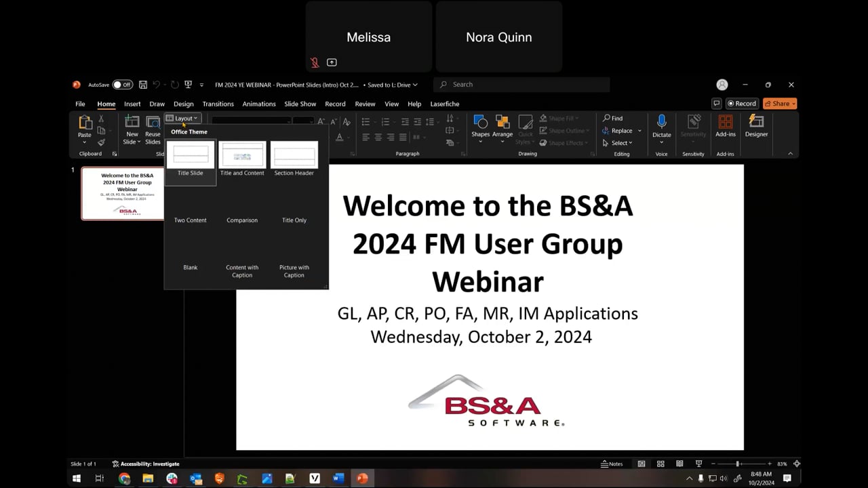Switch to the Transitions tab

tap(218, 104)
